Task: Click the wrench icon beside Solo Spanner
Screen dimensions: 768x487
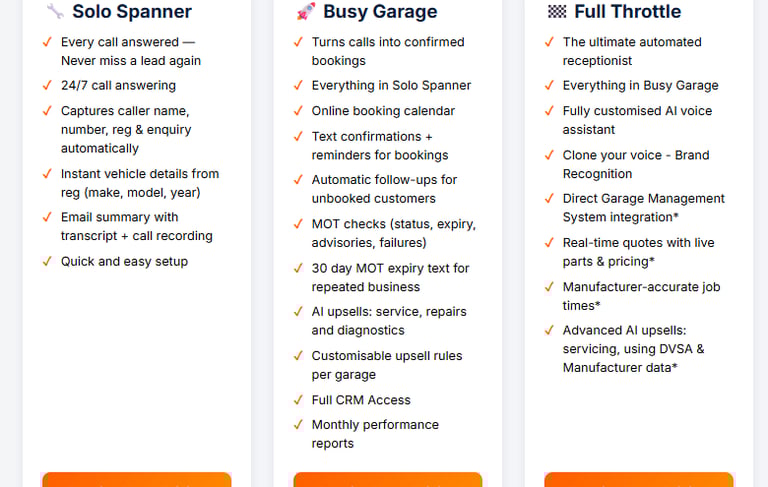Action: [x=55, y=11]
